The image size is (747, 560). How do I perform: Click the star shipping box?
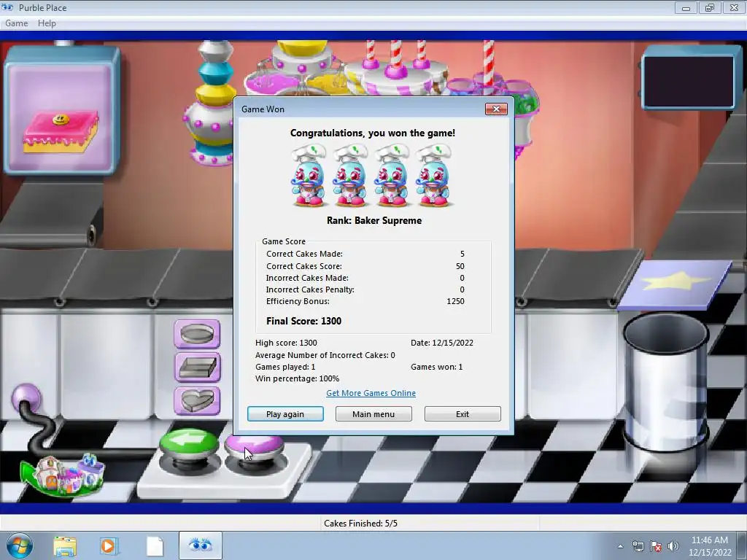pos(676,284)
